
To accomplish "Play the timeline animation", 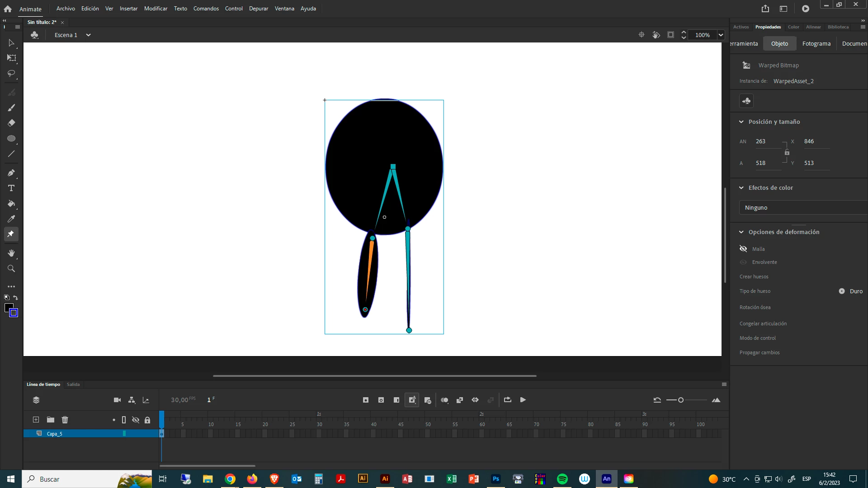I will [x=523, y=400].
